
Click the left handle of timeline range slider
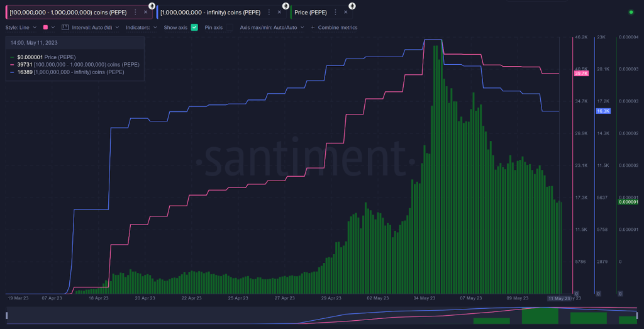pos(6,315)
